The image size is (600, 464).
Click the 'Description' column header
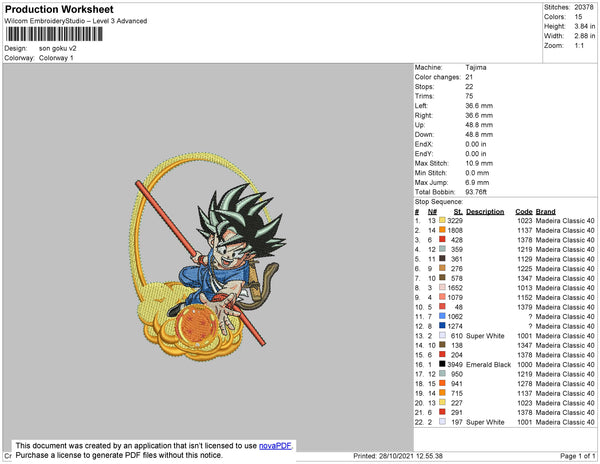point(485,212)
